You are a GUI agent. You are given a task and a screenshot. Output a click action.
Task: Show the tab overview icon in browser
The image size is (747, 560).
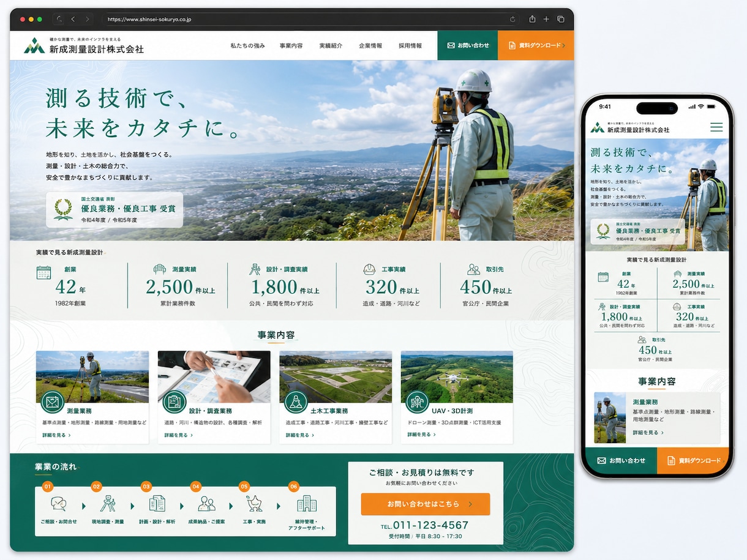pyautogui.click(x=560, y=20)
